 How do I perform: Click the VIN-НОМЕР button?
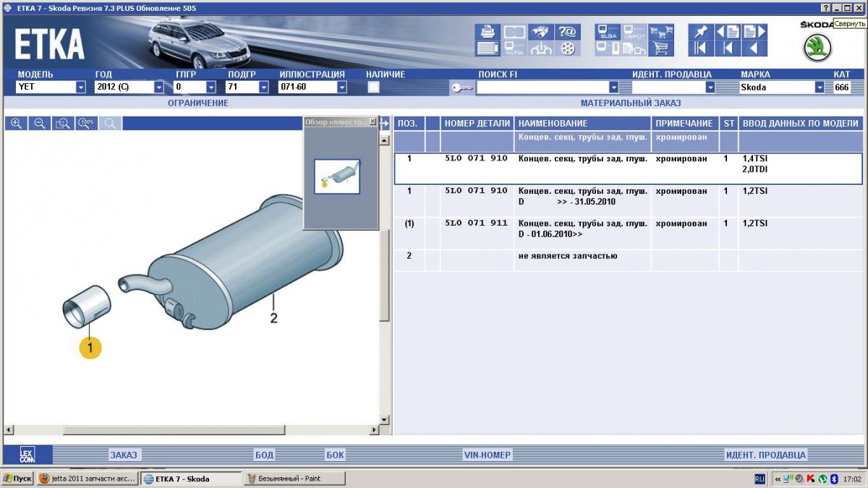[x=487, y=455]
